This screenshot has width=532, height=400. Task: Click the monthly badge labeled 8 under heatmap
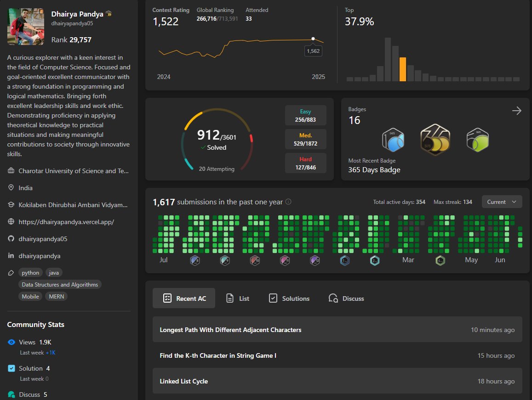[x=195, y=260]
